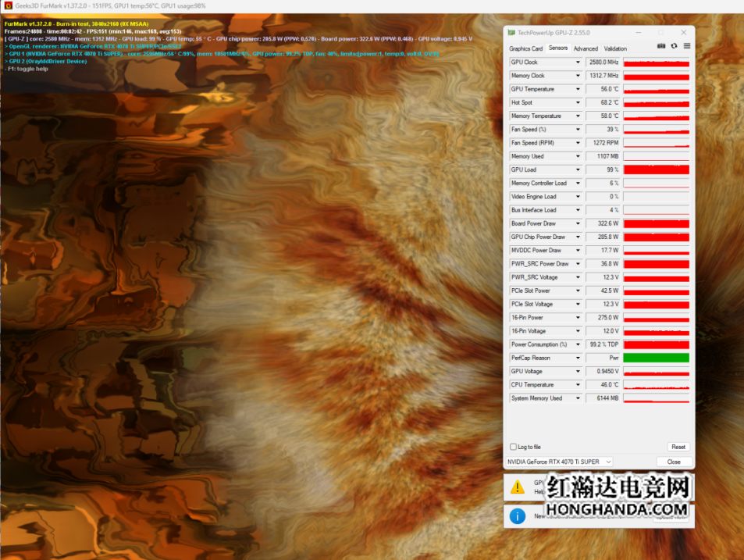
Task: Open the 16-Pin Power dropdown
Action: point(578,318)
